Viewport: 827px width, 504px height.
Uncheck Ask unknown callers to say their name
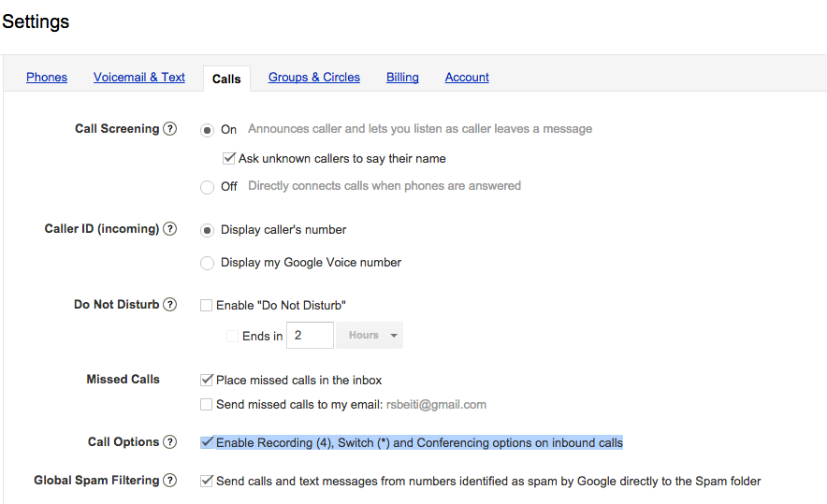(x=229, y=159)
